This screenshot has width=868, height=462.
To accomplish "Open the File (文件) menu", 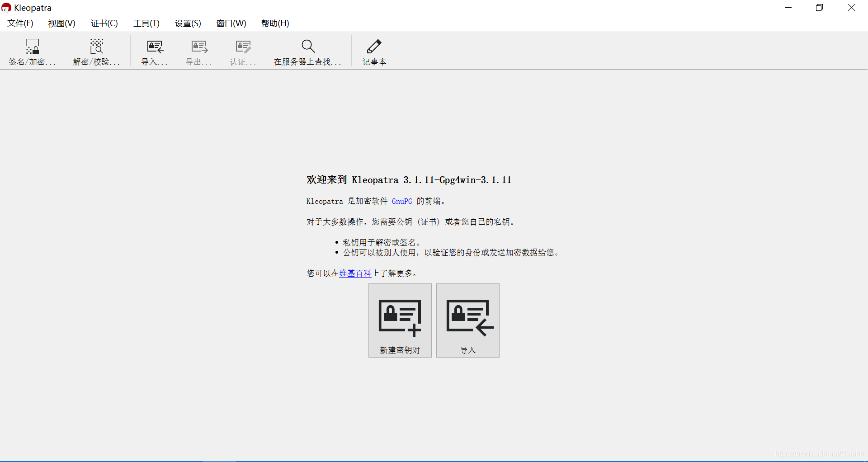I will pyautogui.click(x=20, y=23).
